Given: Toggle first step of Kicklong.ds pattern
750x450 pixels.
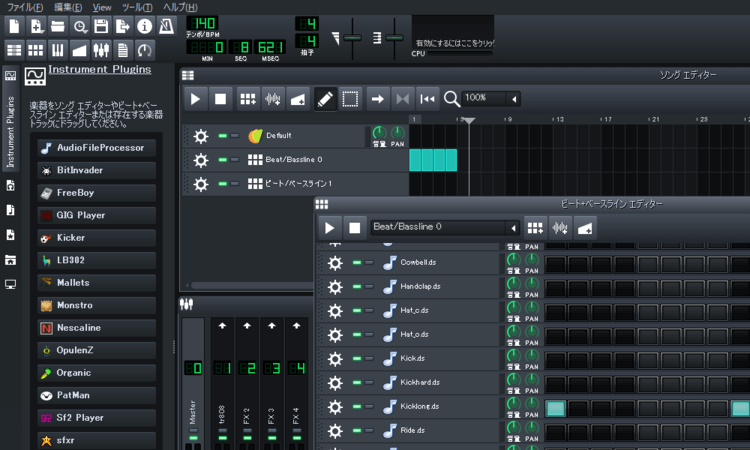Looking at the screenshot, I should point(555,407).
